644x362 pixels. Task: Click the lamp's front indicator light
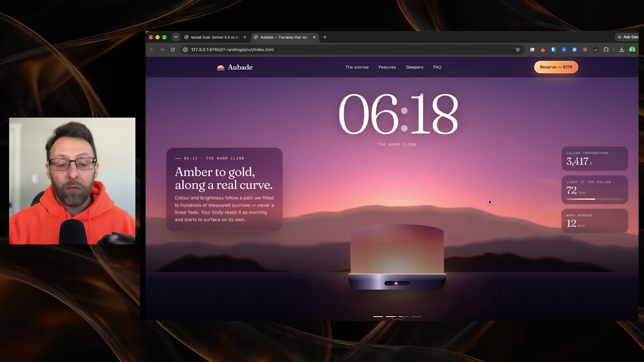[396, 284]
